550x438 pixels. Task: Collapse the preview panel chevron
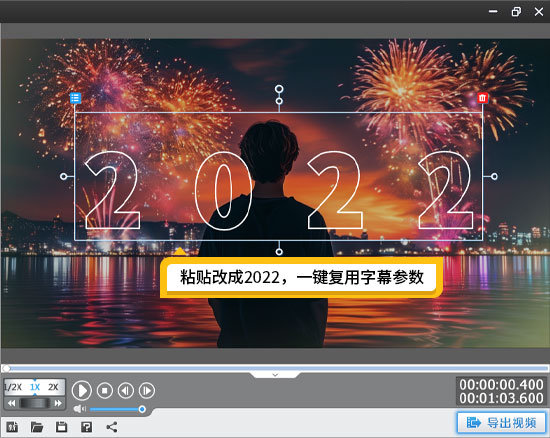[x=275, y=375]
